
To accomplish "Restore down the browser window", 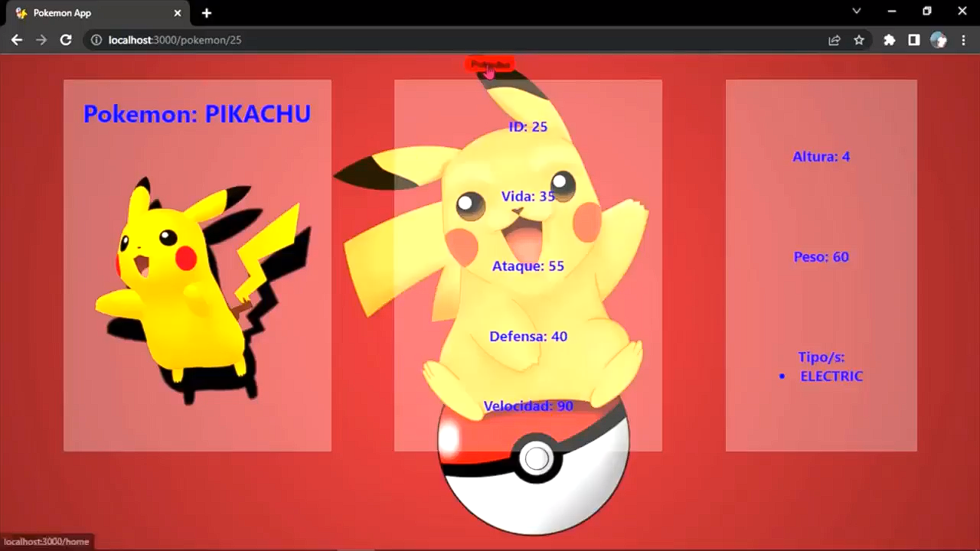I will tap(927, 11).
